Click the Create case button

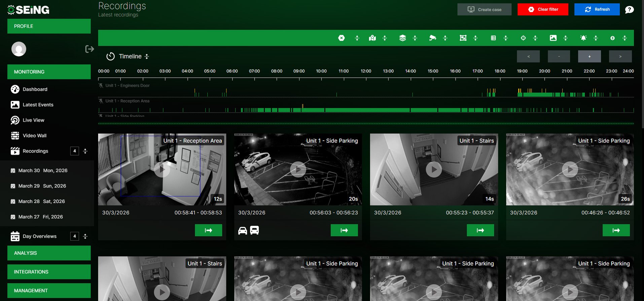484,9
